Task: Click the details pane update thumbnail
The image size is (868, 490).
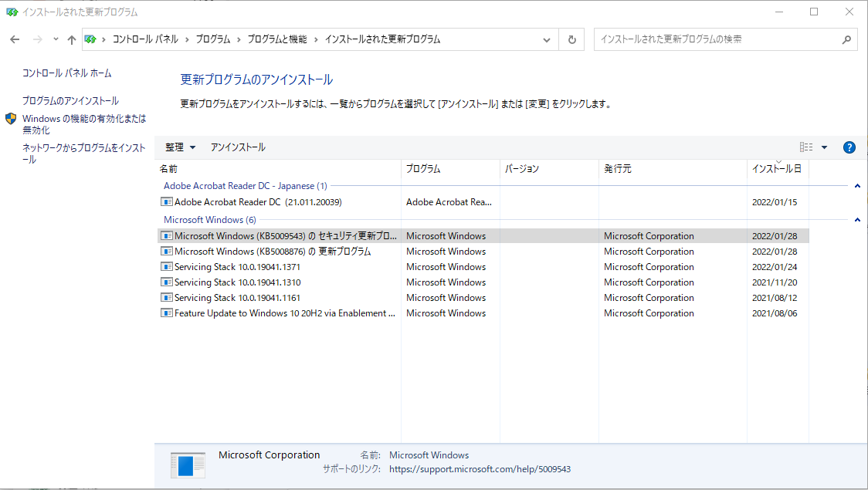Action: point(188,465)
